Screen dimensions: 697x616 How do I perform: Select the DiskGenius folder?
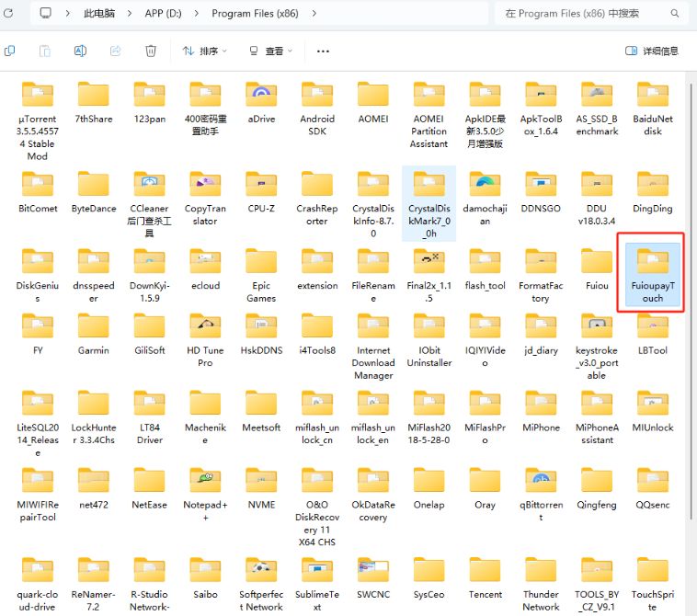(38, 275)
